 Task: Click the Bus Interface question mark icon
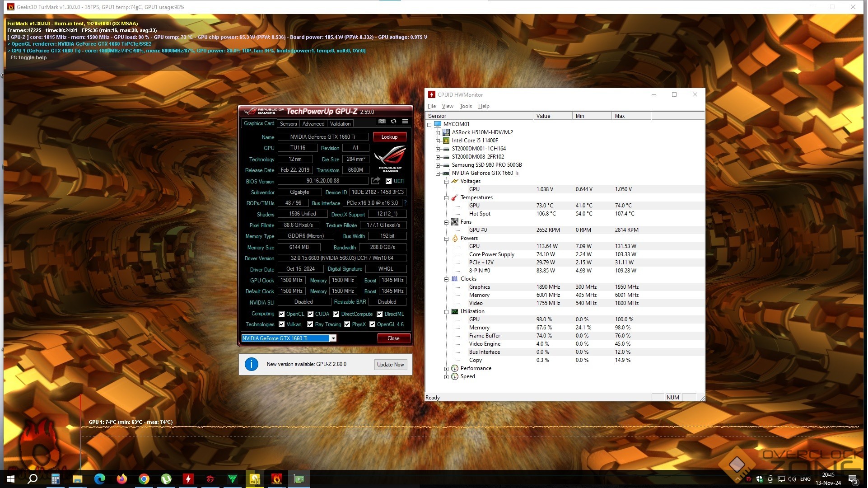coord(406,203)
